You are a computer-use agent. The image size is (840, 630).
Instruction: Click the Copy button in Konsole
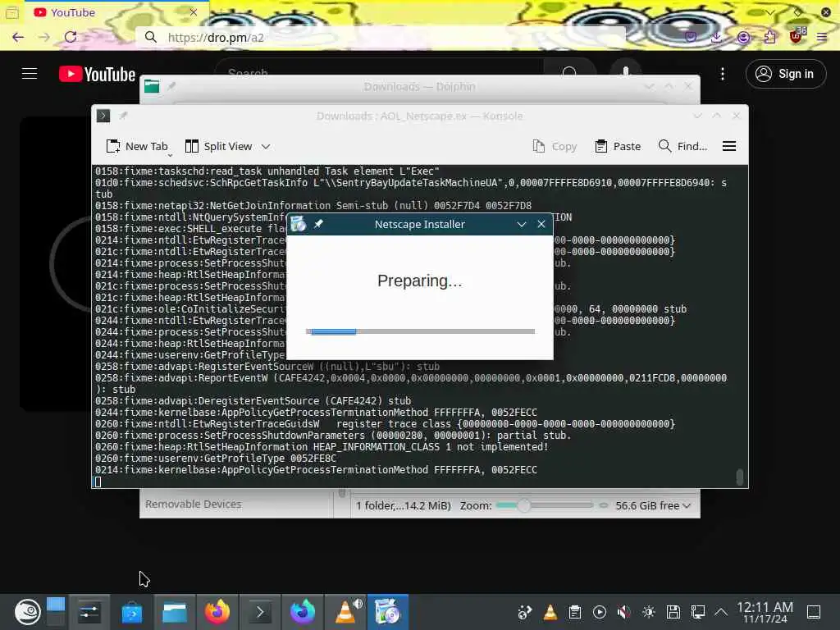point(555,146)
